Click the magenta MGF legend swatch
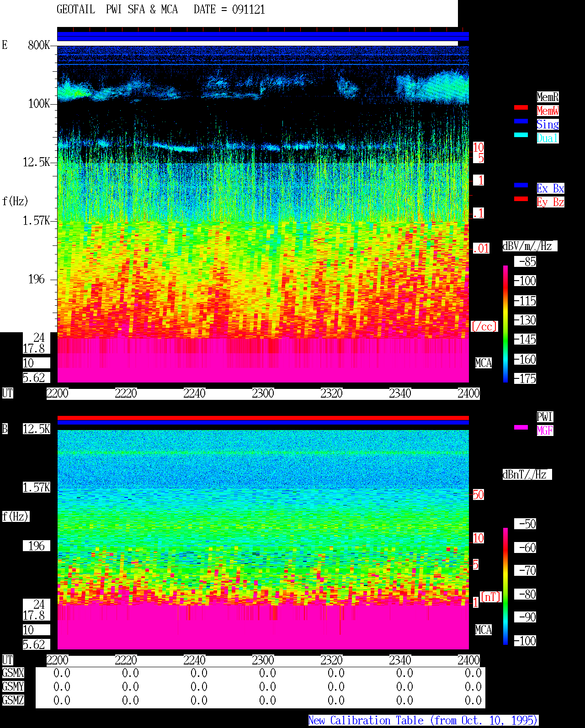585x728 pixels. coord(521,427)
